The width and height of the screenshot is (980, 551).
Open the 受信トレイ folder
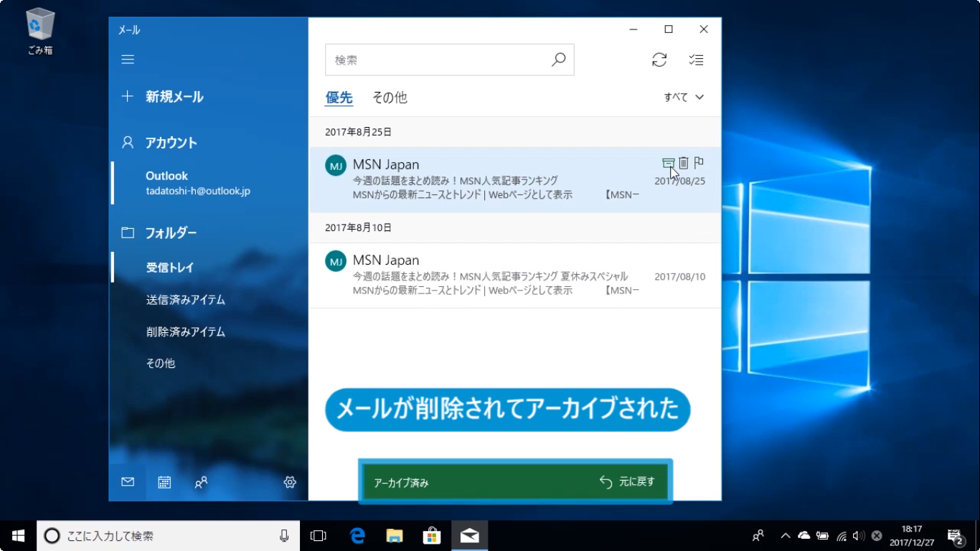coord(170,268)
